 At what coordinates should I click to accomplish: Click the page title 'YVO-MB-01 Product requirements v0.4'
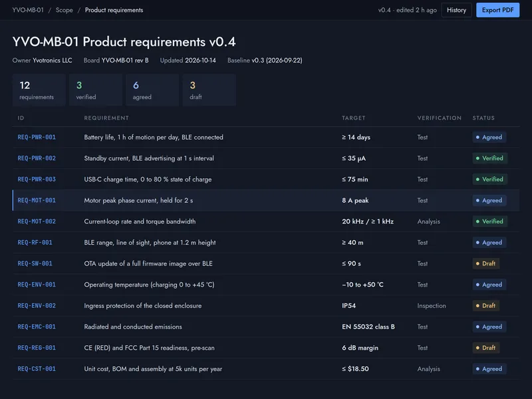pyautogui.click(x=124, y=42)
